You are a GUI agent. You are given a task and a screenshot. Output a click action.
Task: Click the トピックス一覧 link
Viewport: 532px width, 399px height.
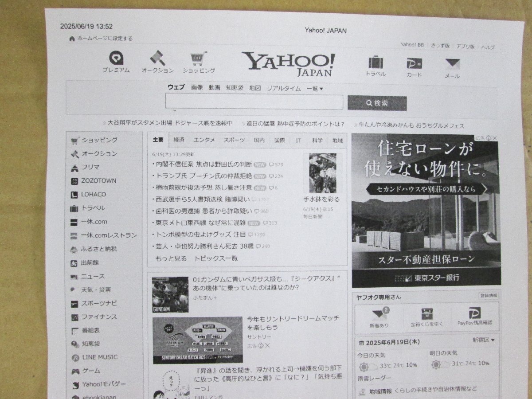point(216,258)
